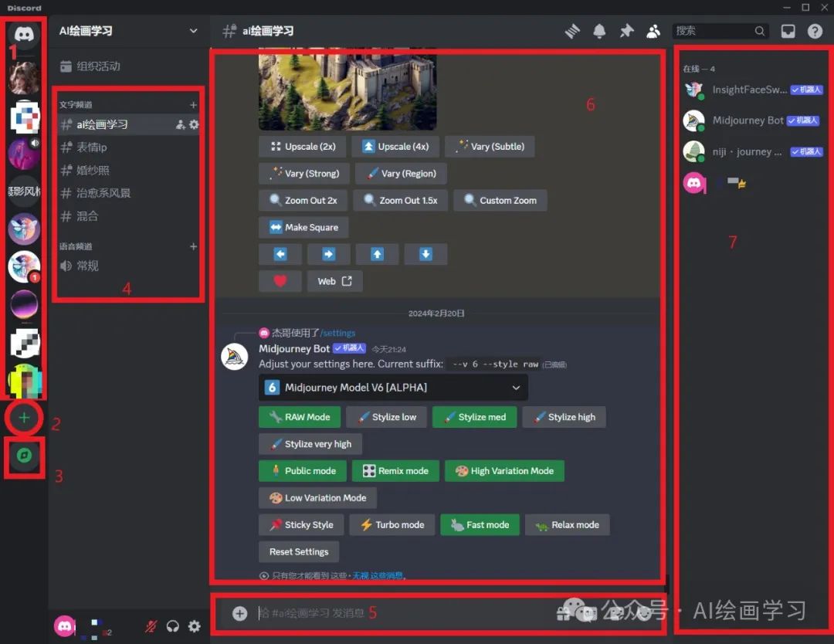Click the pan up arrow button

click(x=377, y=254)
